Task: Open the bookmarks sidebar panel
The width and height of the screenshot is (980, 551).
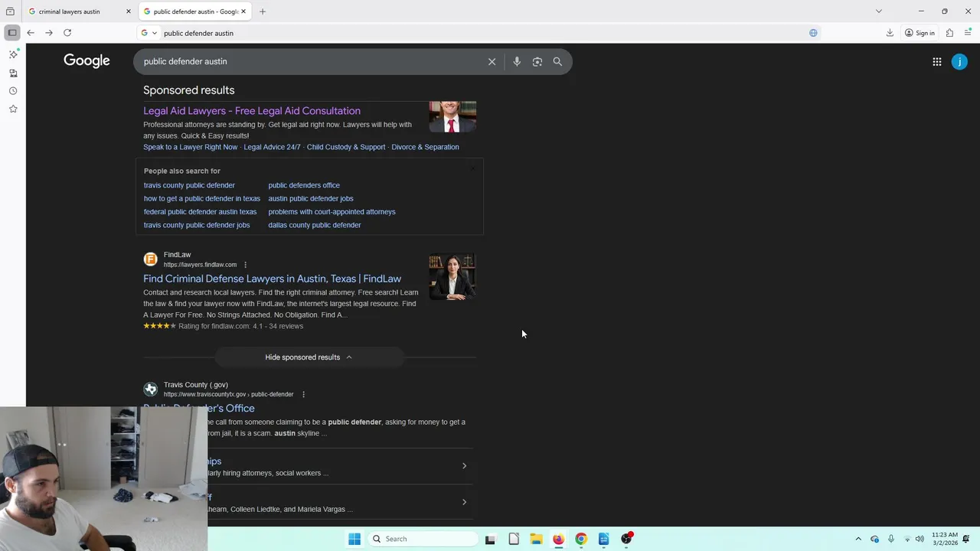Action: click(13, 109)
